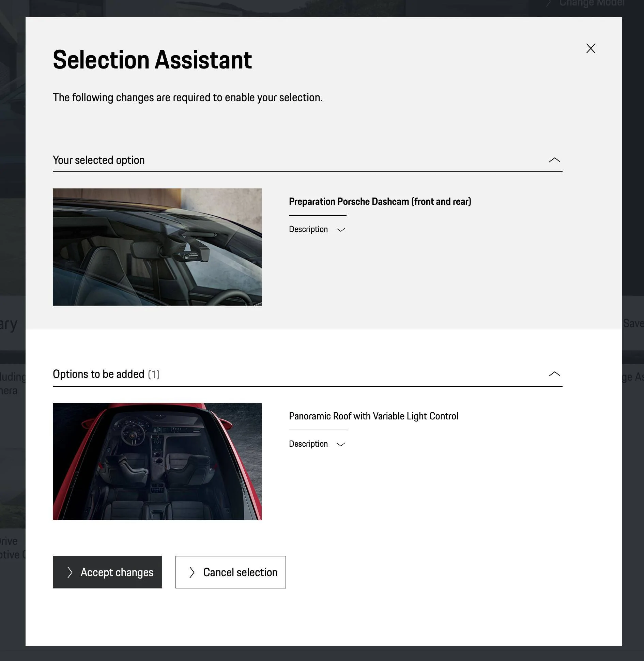Open the panoramic roof interior thumbnail
The height and width of the screenshot is (661, 644).
[x=157, y=462]
